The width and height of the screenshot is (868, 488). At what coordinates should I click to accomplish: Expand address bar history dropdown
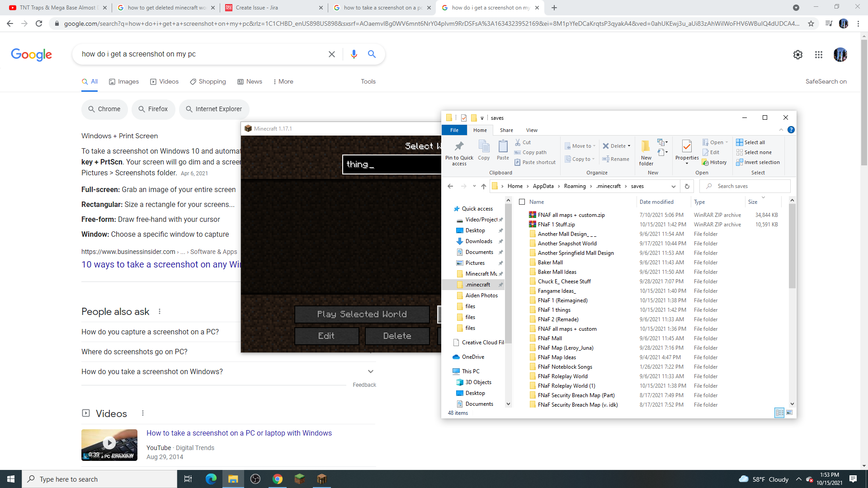(x=674, y=186)
